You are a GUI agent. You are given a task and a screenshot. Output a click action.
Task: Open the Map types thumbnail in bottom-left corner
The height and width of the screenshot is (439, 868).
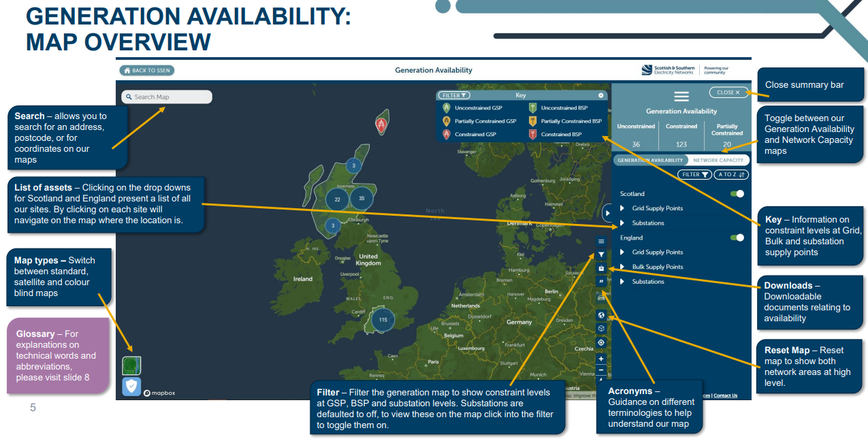pyautogui.click(x=131, y=365)
